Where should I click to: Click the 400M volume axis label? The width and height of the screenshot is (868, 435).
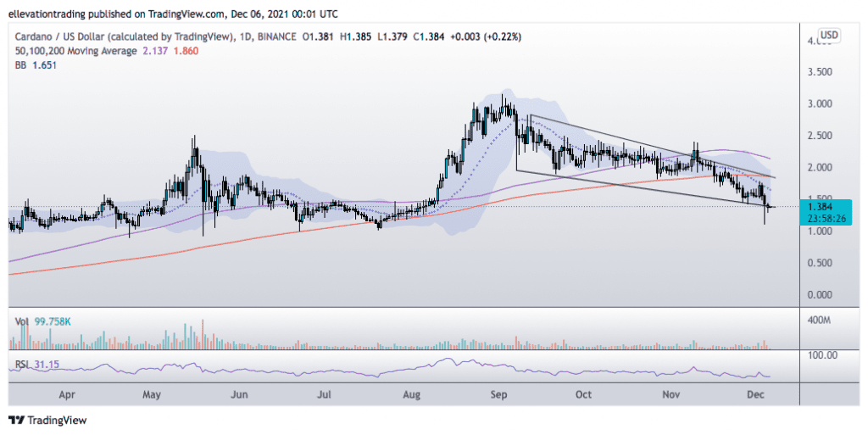821,321
